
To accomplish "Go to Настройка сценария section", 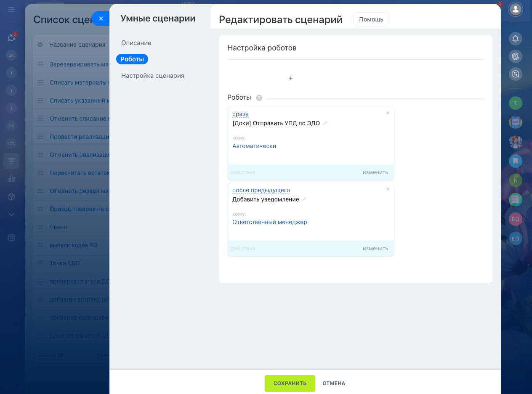I will [152, 76].
